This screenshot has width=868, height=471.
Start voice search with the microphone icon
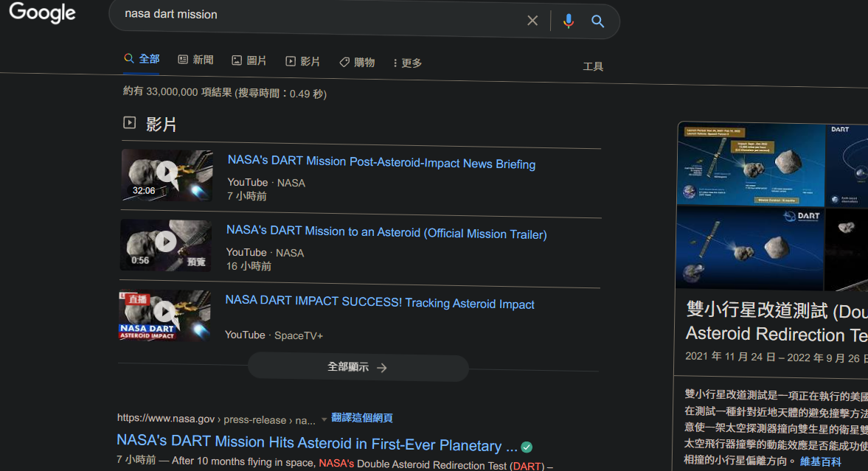(569, 21)
